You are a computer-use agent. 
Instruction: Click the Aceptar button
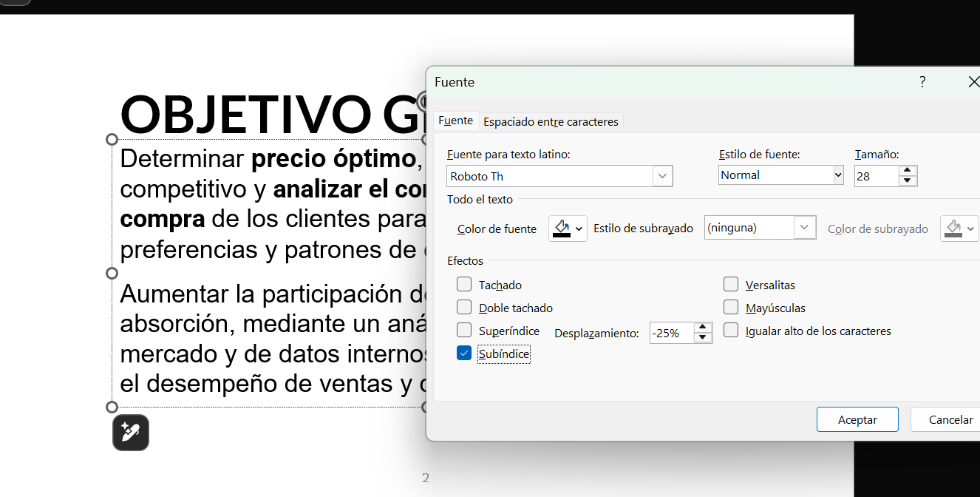(857, 419)
